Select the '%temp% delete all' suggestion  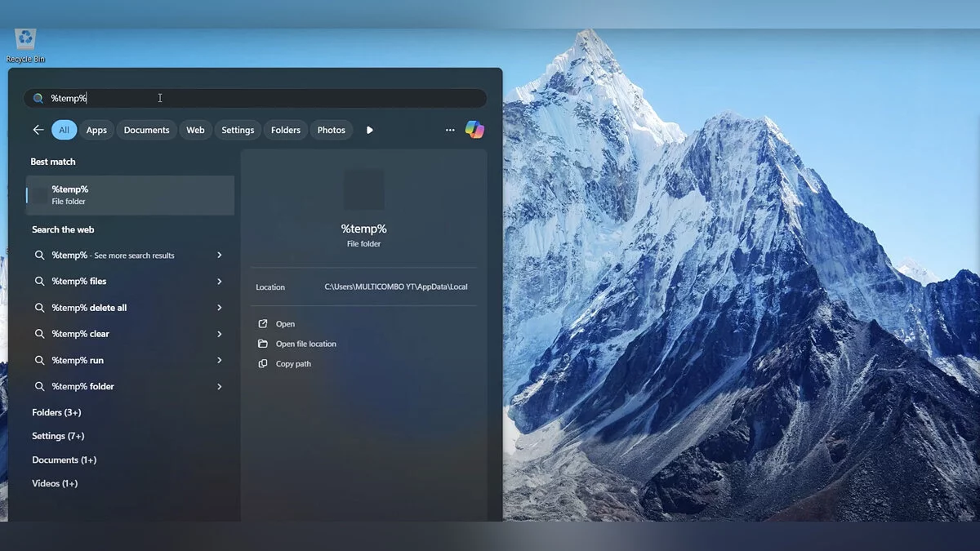click(131, 308)
